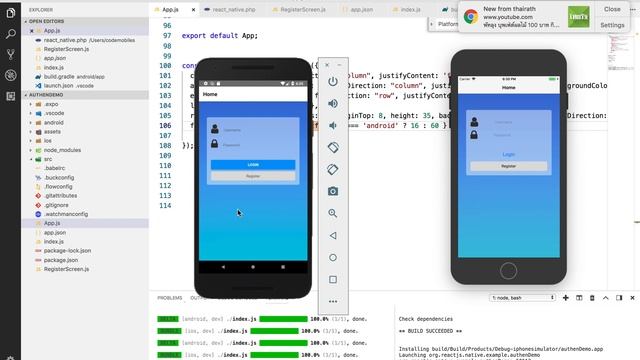Click emulator toolbar home circle
The height and width of the screenshot is (360, 640).
(333, 258)
